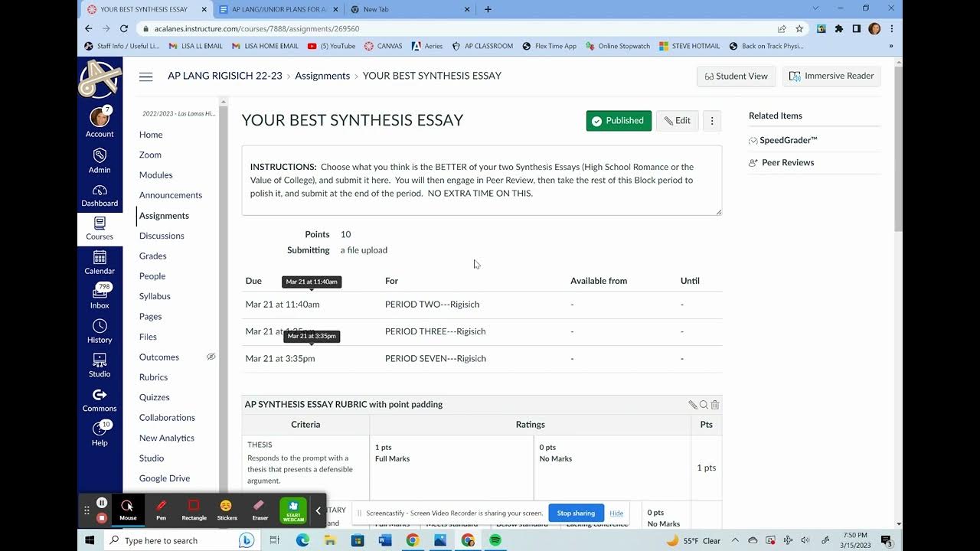Open SpeedGrader from Related Items
980x551 pixels.
(788, 140)
